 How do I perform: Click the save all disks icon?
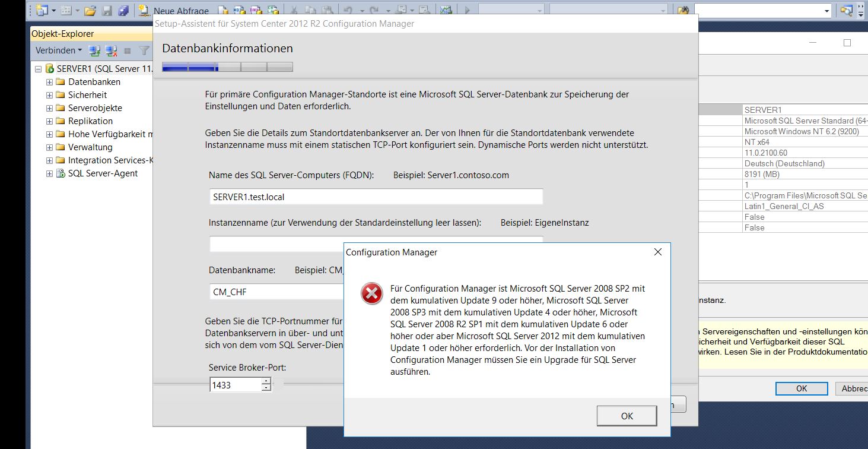[x=123, y=10]
